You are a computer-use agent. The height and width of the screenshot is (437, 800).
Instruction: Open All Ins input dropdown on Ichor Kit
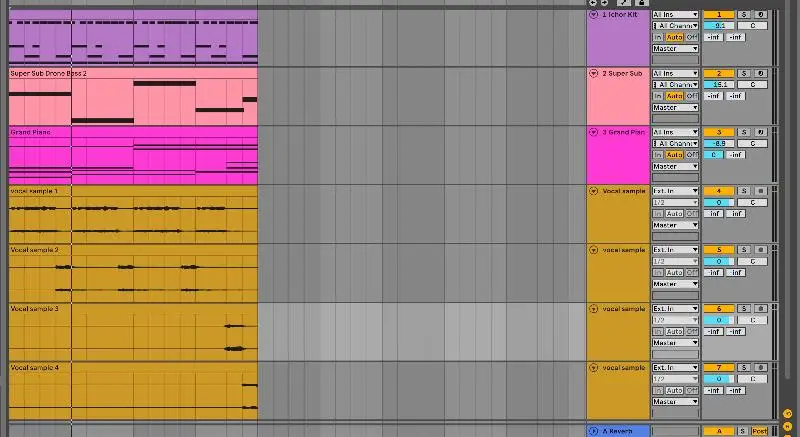coord(675,15)
